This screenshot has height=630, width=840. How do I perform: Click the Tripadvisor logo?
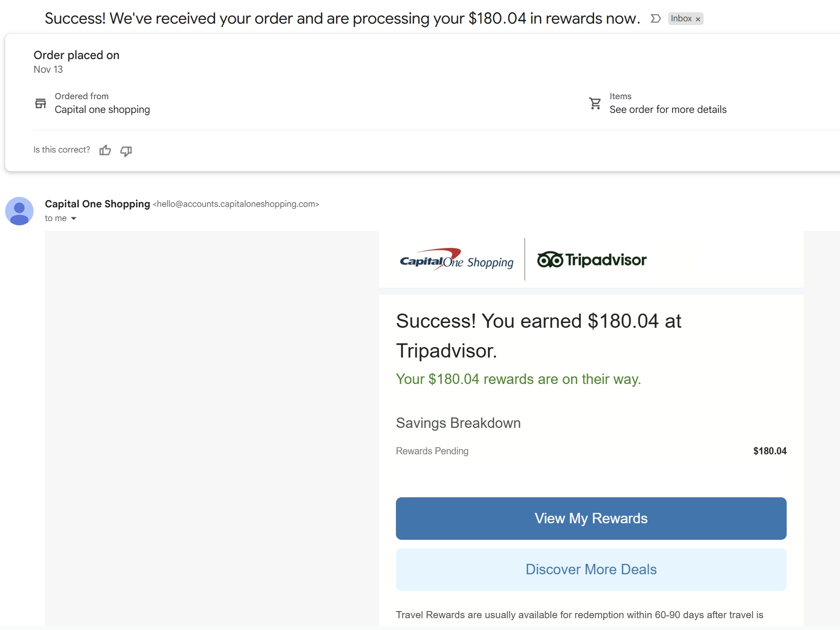592,260
